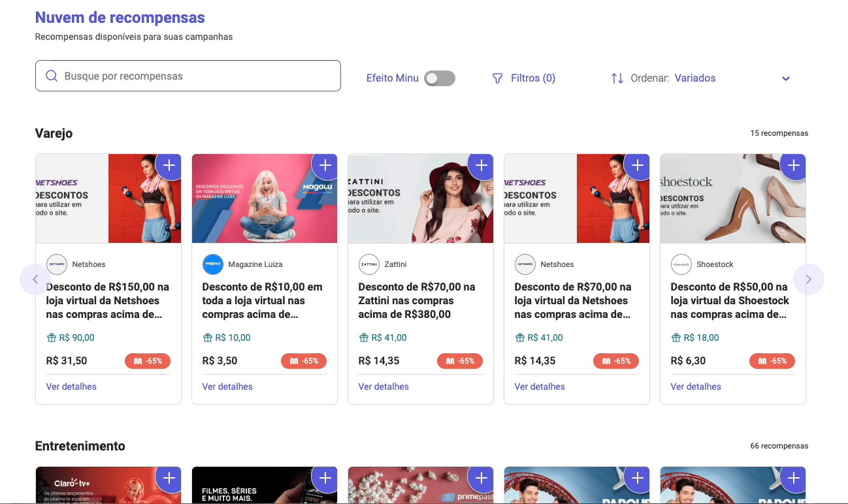Viewport: 848px width, 504px height.
Task: Add the Zattini reward using plus icon
Action: (x=481, y=166)
